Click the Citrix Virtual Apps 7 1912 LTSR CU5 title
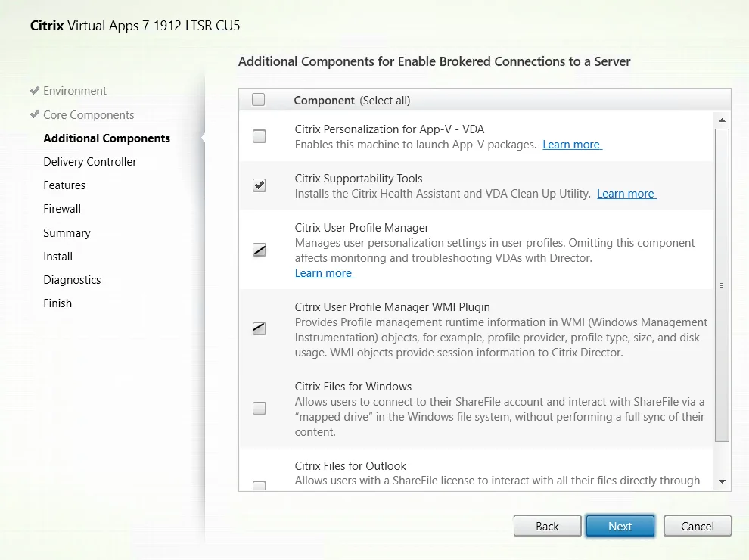Viewport: 749px width, 560px height. 135,25
